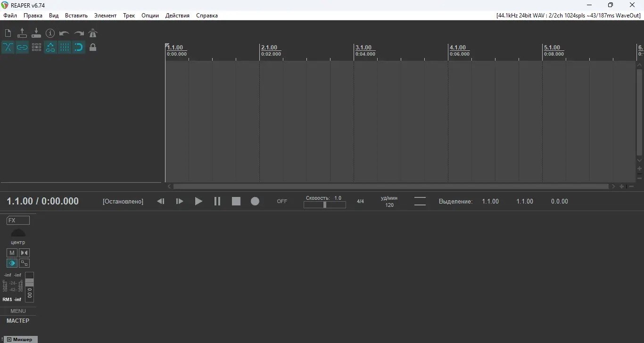Start playback with the Play button
Viewport: 644px width, 343px height.
pos(198,201)
